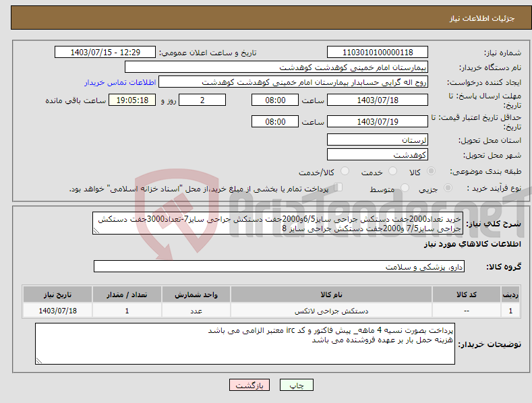Click the resize handle of the description textarea
Screen dimensions: 532x403
tap(96, 231)
